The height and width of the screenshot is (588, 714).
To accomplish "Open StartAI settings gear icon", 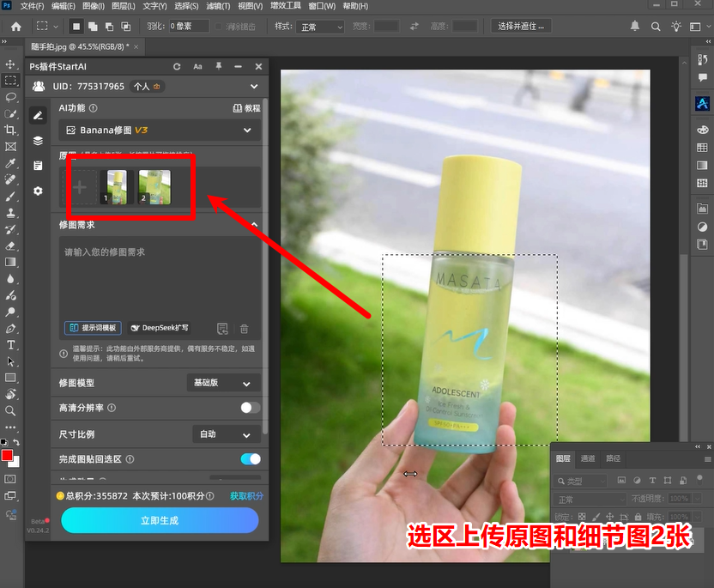I will click(x=39, y=191).
